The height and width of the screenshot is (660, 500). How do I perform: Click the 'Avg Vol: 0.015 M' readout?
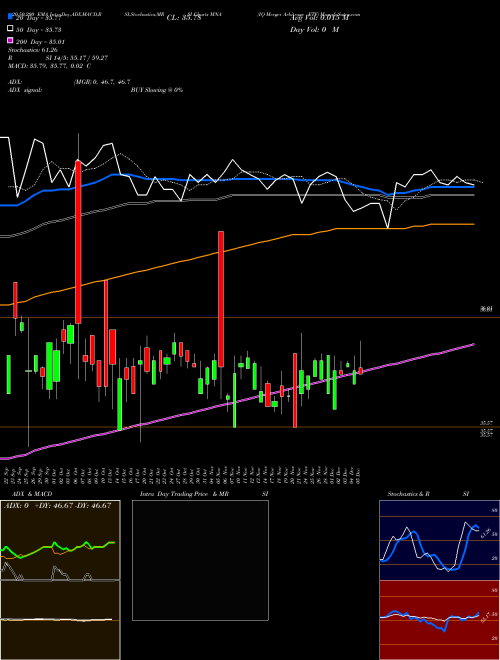pos(319,18)
